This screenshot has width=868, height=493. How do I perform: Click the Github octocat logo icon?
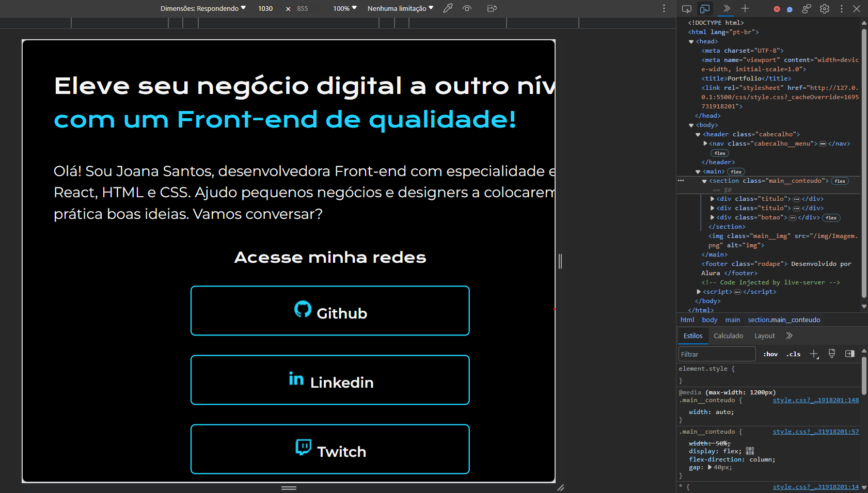[303, 309]
